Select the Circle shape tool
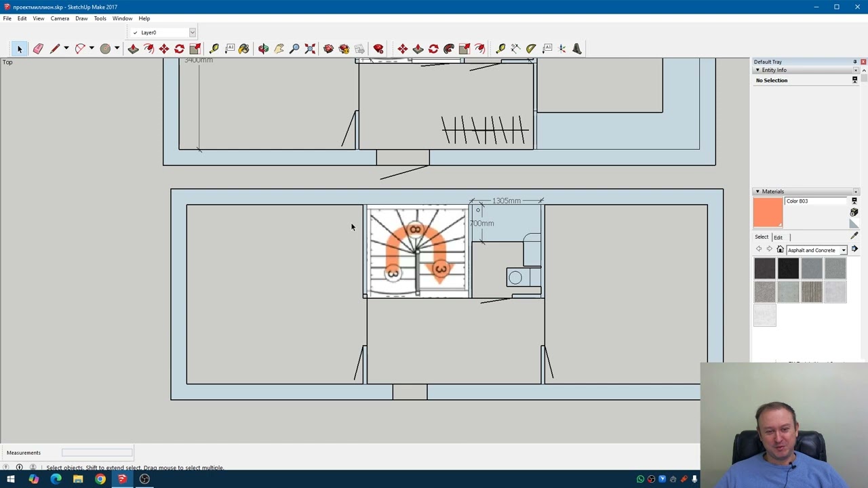This screenshot has height=488, width=868. pyautogui.click(x=105, y=49)
